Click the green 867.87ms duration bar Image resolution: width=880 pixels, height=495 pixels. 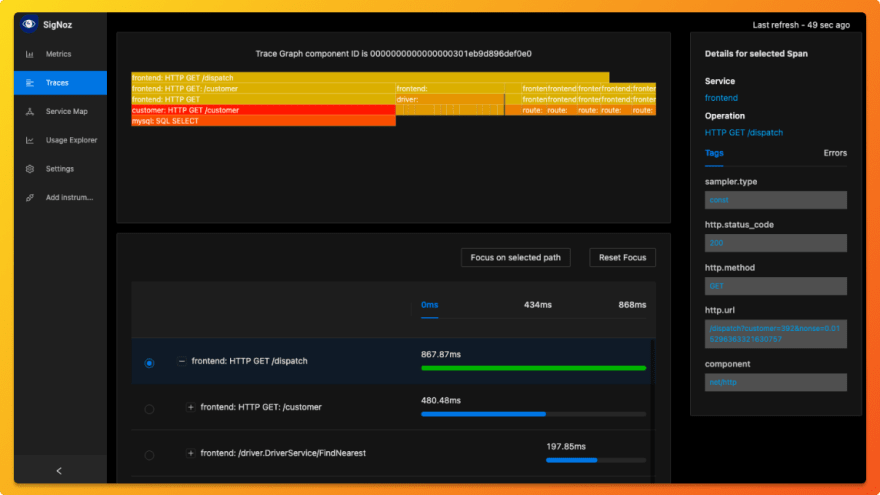[x=533, y=368]
